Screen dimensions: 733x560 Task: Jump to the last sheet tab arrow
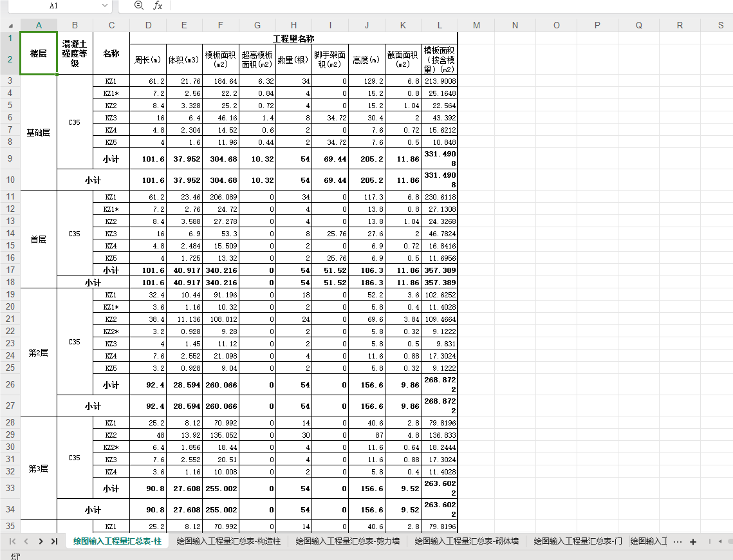54,541
